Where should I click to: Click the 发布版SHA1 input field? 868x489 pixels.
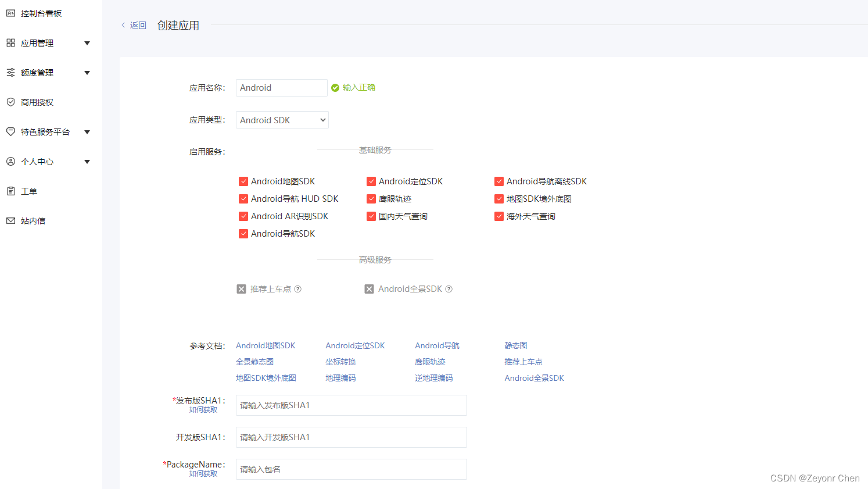click(351, 405)
